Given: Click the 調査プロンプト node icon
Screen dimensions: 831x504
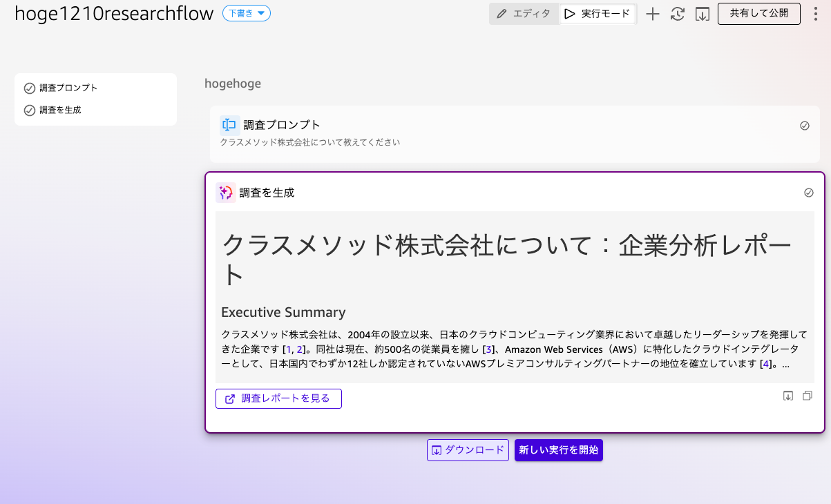Looking at the screenshot, I should pos(228,125).
